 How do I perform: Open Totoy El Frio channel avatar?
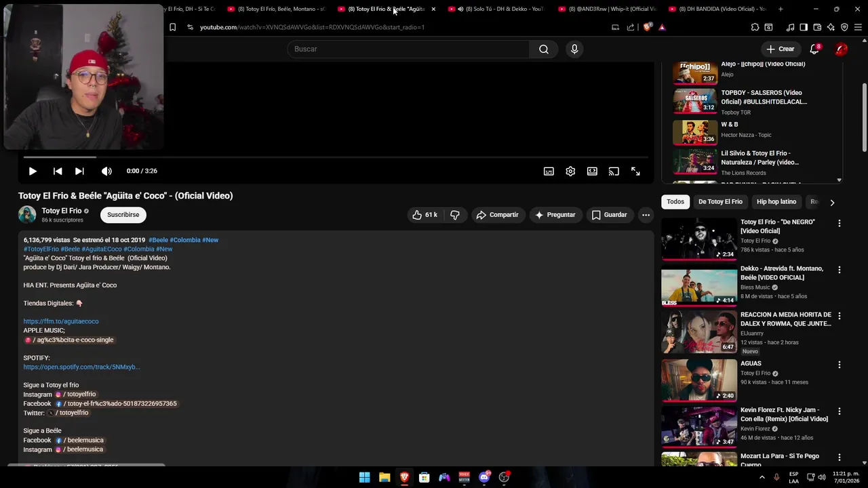pyautogui.click(x=27, y=215)
